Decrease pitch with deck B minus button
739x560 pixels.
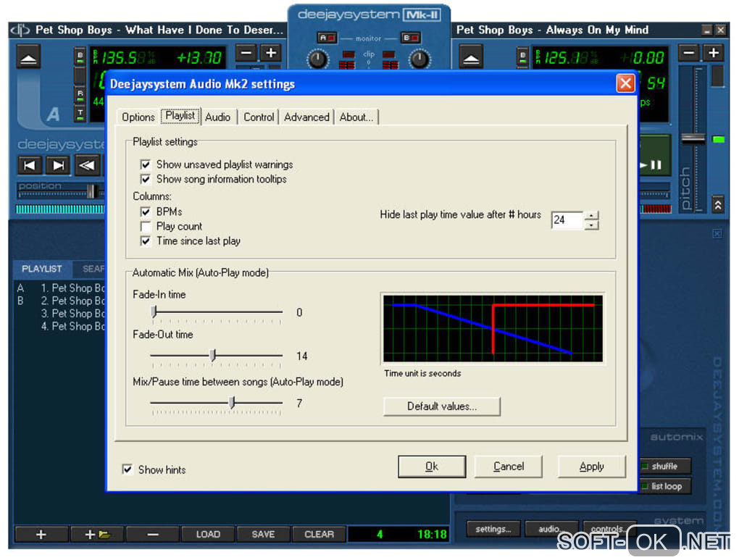(688, 53)
